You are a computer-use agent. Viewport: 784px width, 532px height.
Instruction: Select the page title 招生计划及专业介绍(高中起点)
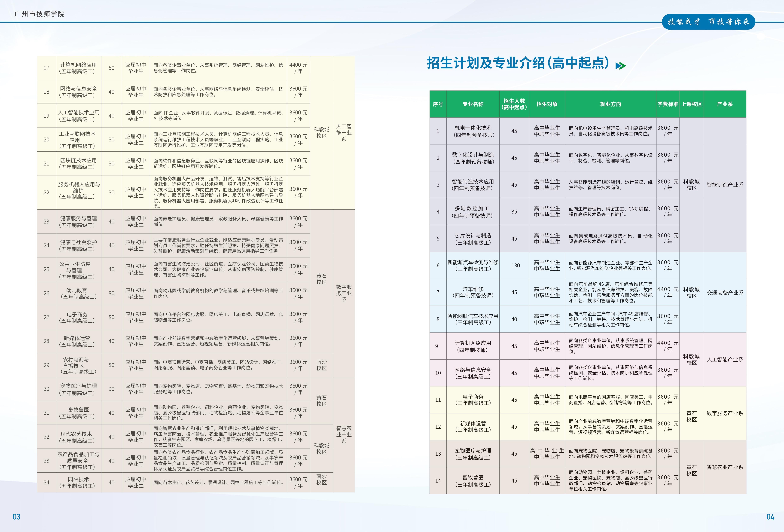pyautogui.click(x=518, y=63)
